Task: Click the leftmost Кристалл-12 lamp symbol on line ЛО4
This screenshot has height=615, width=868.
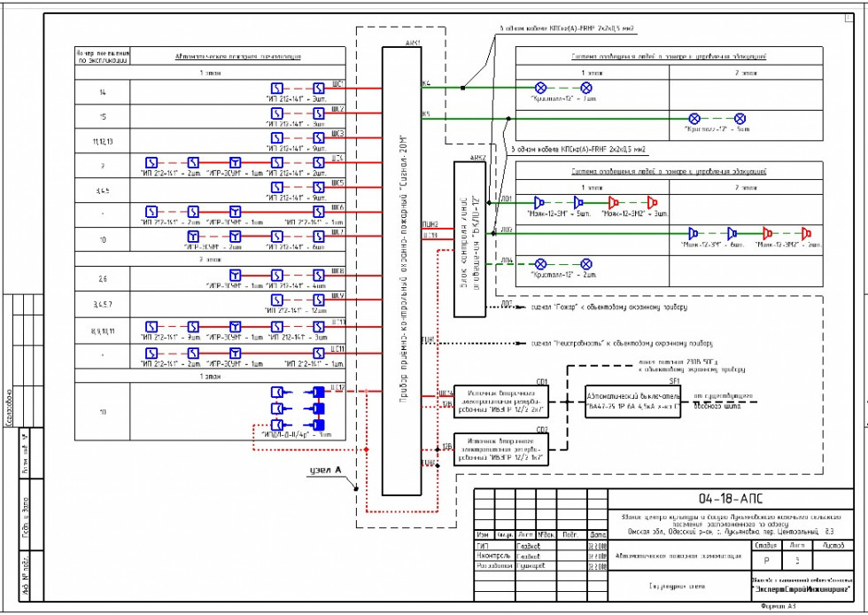Action: coord(540,264)
